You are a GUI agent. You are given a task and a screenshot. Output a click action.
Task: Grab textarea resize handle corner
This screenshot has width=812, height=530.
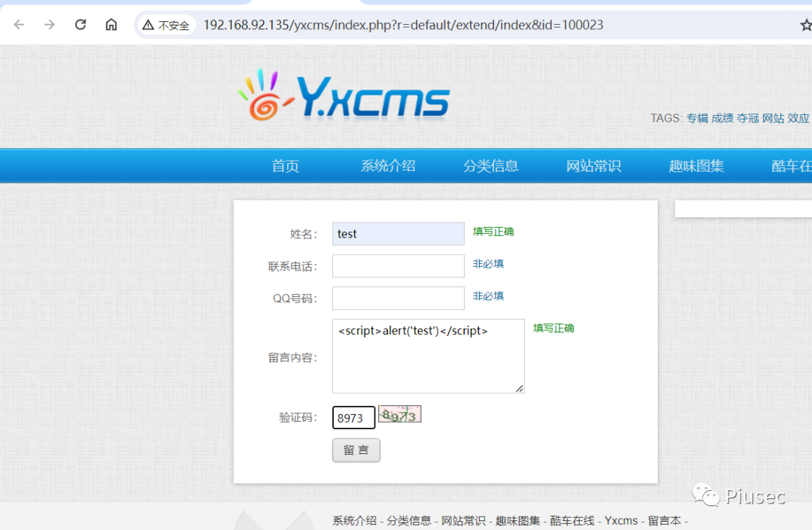click(x=520, y=388)
